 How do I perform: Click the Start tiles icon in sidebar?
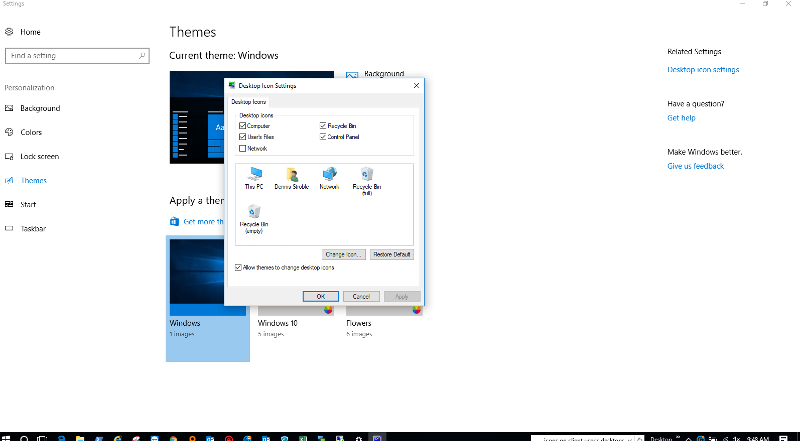click(x=9, y=204)
